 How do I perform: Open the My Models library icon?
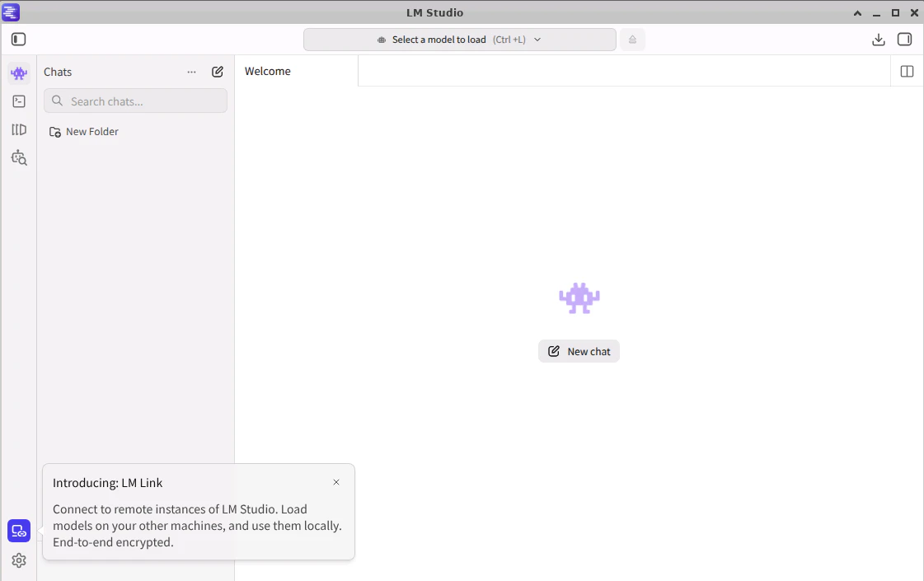pyautogui.click(x=19, y=129)
